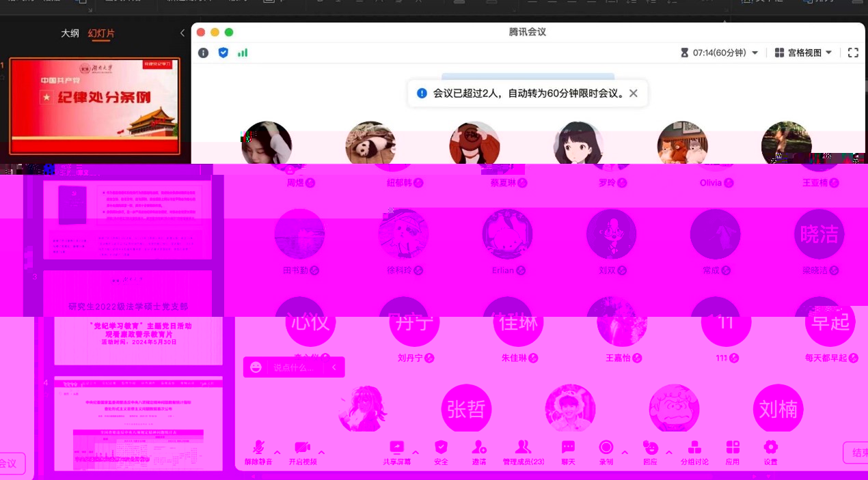
Task: Click the 结束 end meeting button
Action: [856, 453]
